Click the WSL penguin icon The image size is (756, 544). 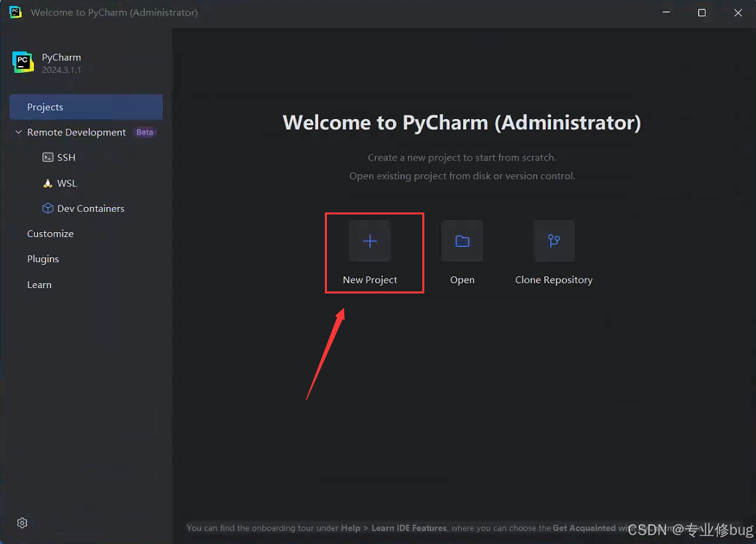click(x=48, y=183)
